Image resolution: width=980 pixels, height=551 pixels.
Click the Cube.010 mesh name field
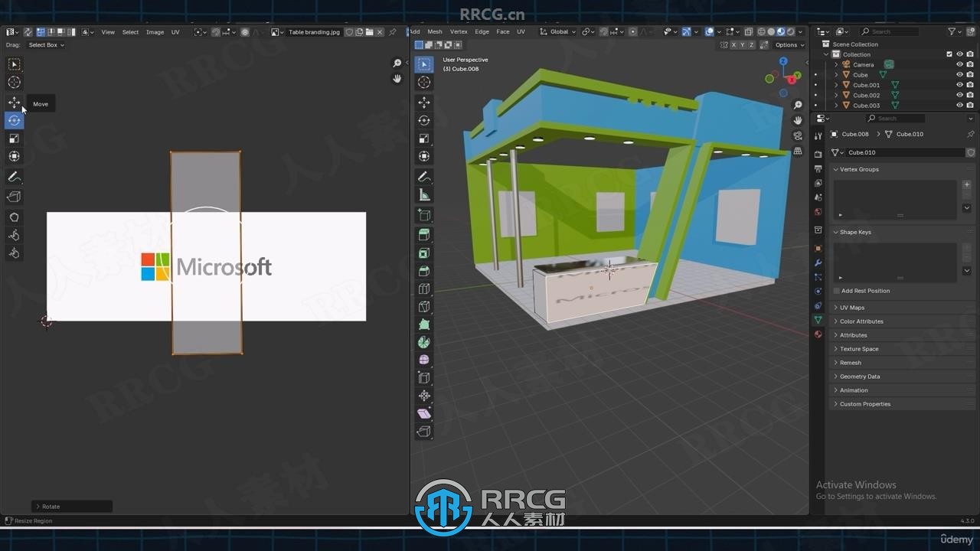point(905,152)
